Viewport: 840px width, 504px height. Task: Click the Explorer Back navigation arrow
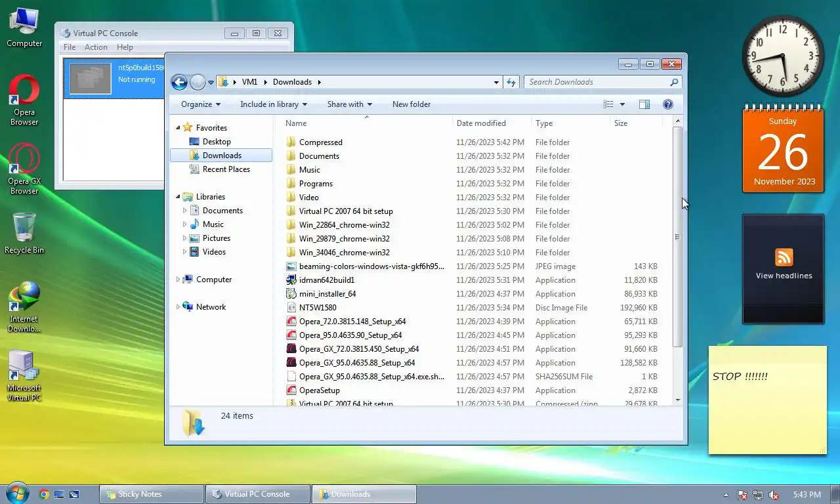pyautogui.click(x=179, y=82)
